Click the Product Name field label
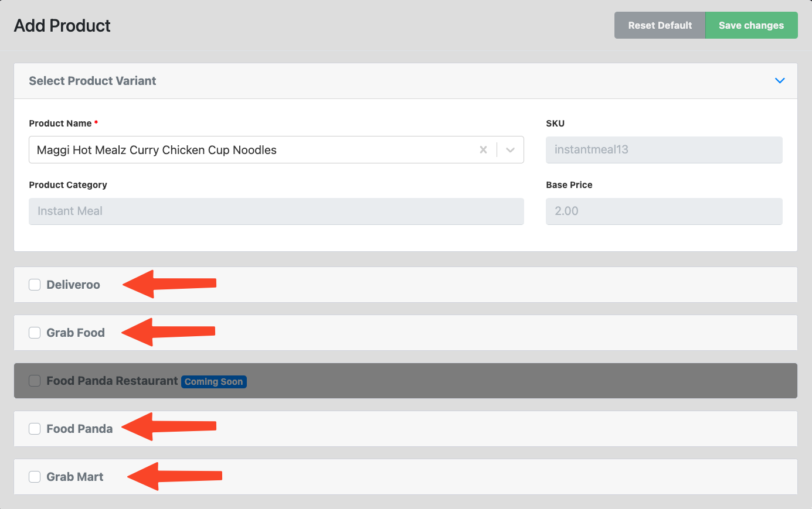Screen dimensions: 812x509 point(60,124)
